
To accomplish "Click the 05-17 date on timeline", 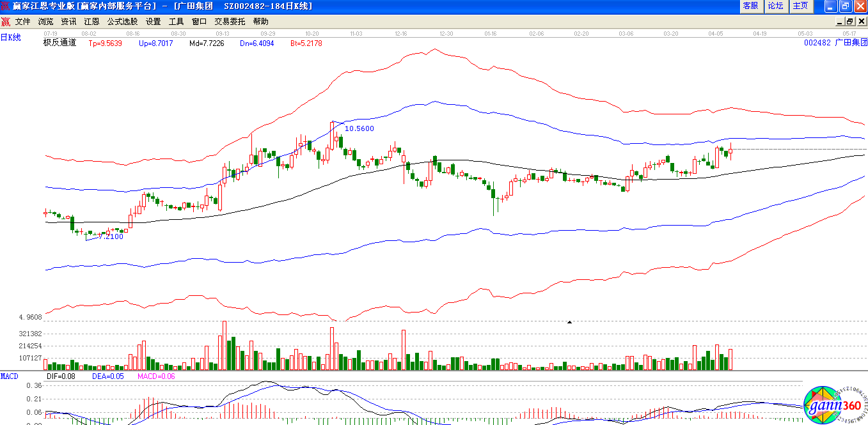I will (849, 33).
